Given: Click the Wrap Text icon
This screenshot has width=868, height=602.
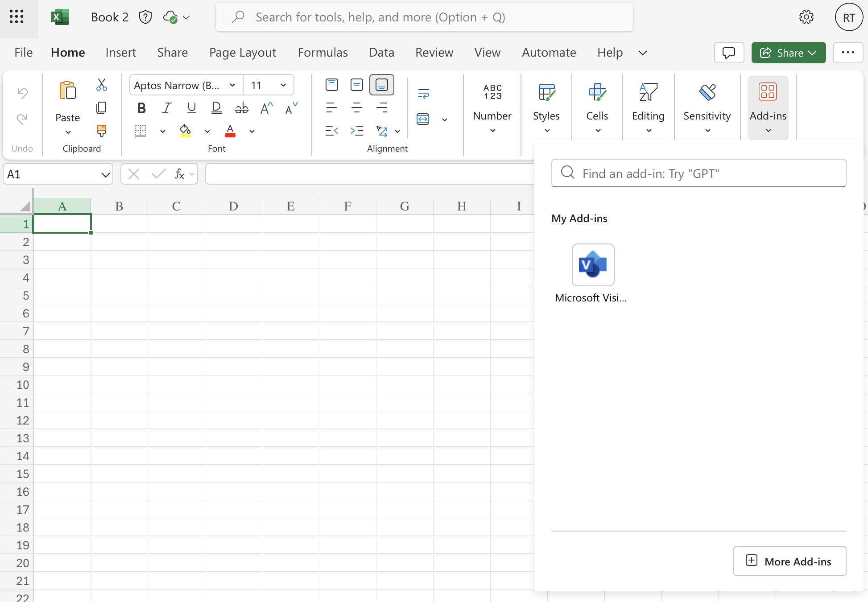Looking at the screenshot, I should [423, 94].
